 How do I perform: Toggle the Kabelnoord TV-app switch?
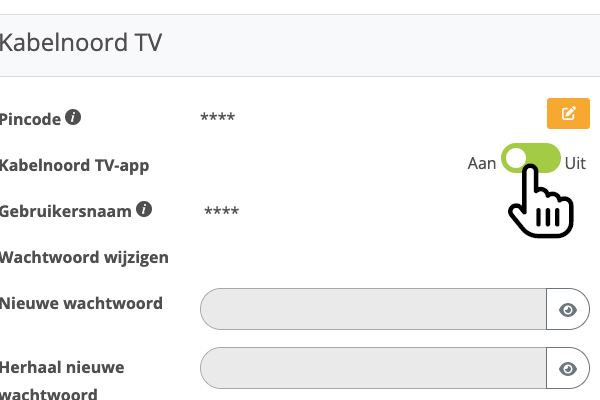click(x=531, y=158)
